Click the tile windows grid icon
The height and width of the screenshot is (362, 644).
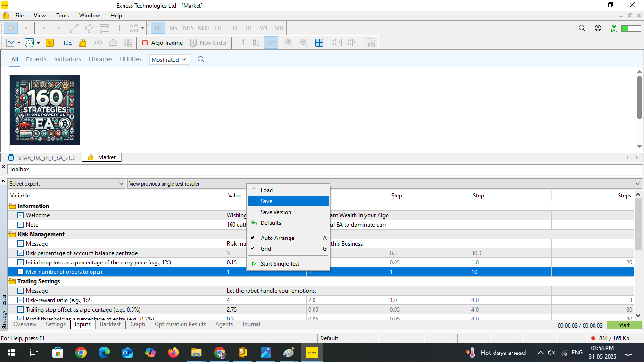[319, 42]
